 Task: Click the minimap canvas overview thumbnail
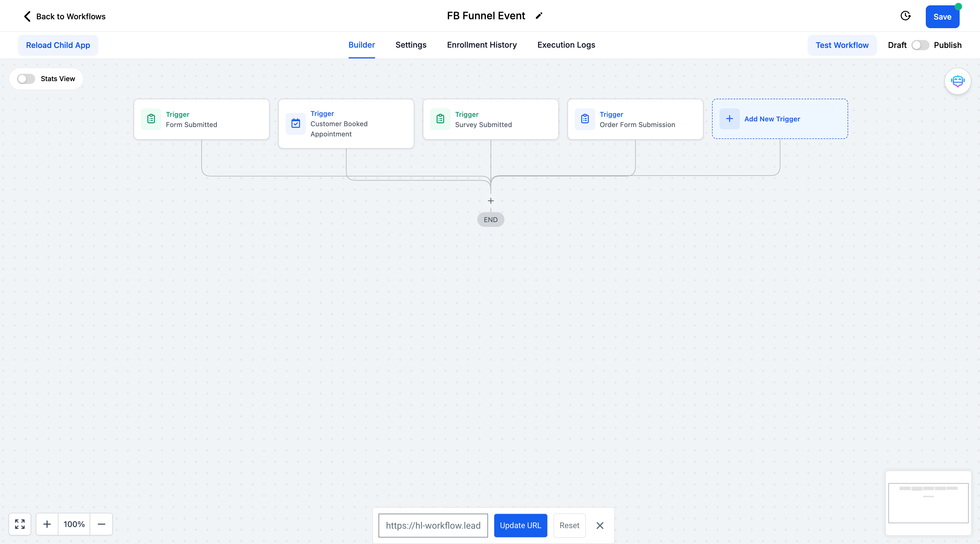[928, 503]
